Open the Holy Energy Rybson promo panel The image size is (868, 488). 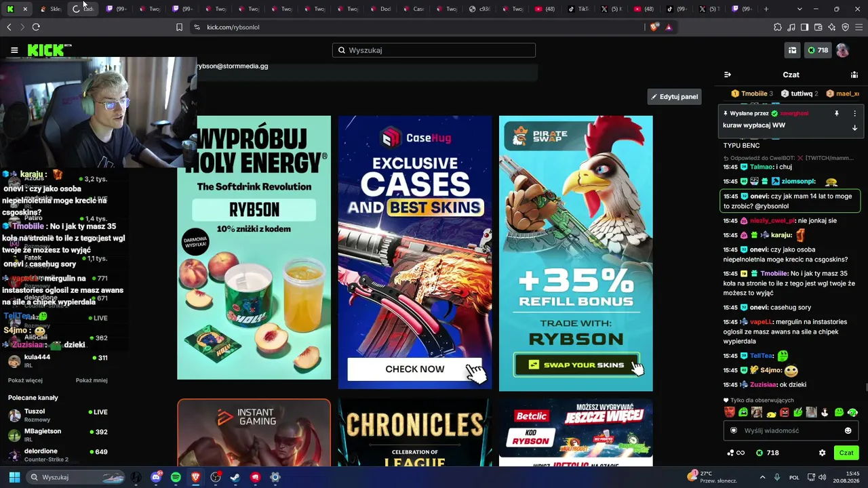pos(254,247)
